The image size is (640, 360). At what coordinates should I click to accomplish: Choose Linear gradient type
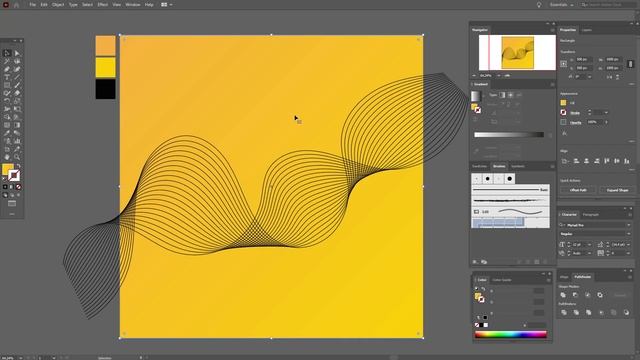click(502, 95)
